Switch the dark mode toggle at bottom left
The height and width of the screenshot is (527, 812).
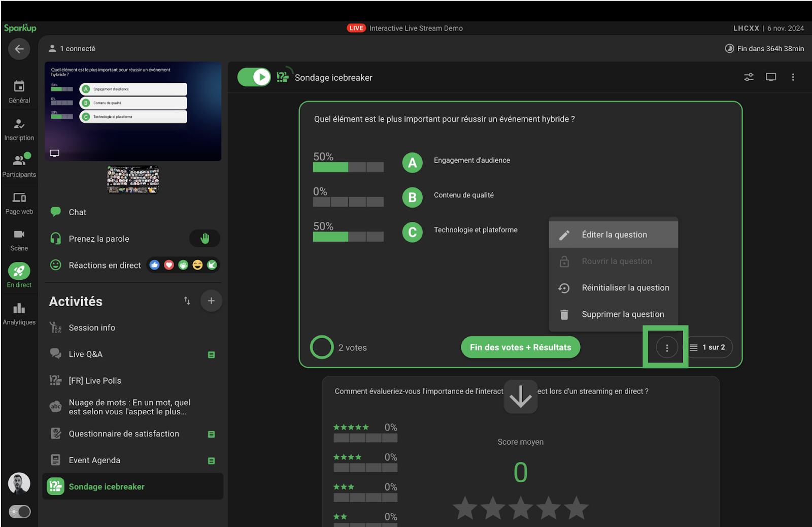[20, 512]
